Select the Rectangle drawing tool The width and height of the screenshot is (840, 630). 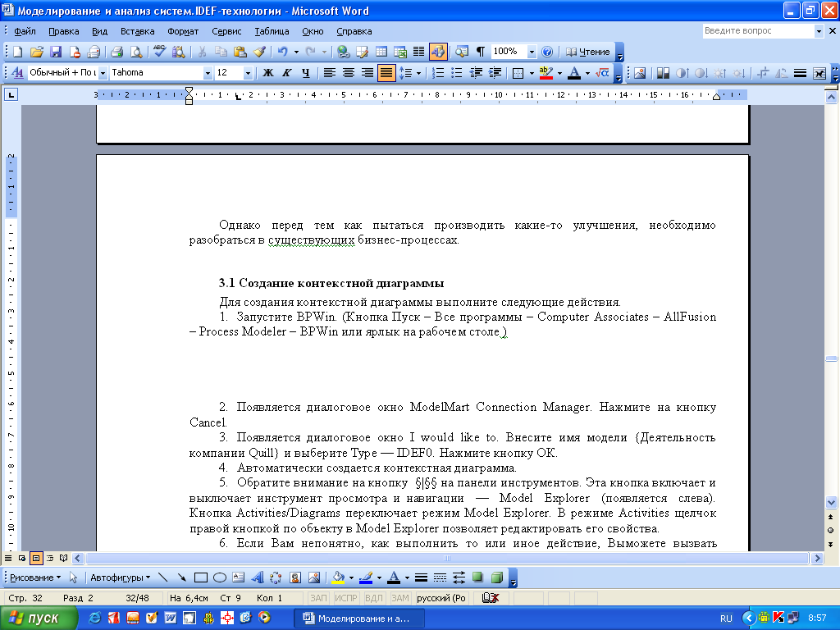pyautogui.click(x=201, y=577)
